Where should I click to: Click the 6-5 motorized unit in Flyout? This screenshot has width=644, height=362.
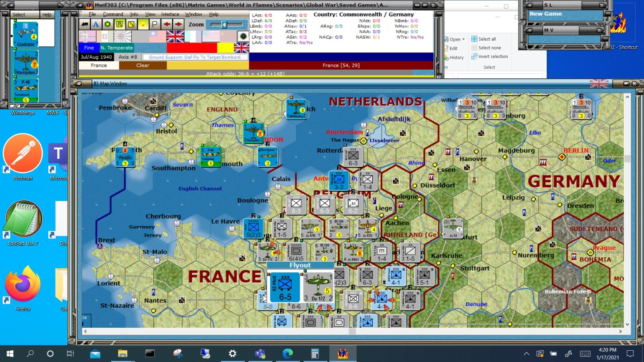click(x=285, y=287)
